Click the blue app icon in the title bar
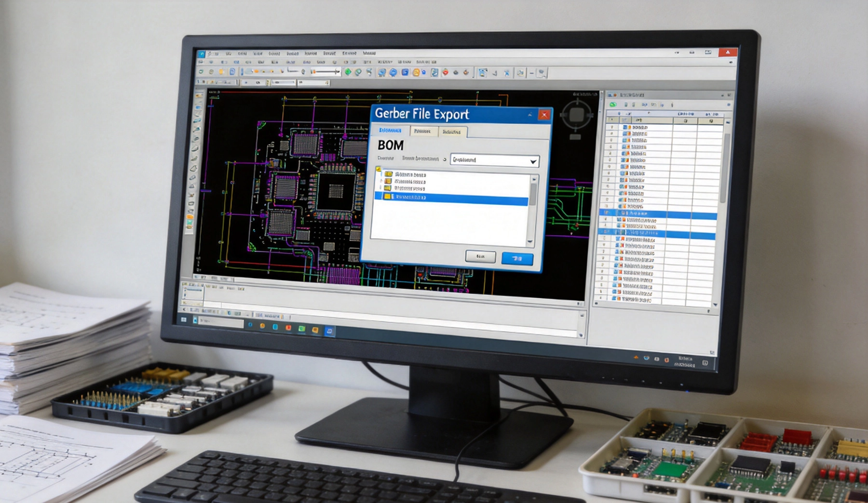The image size is (868, 503). point(202,54)
